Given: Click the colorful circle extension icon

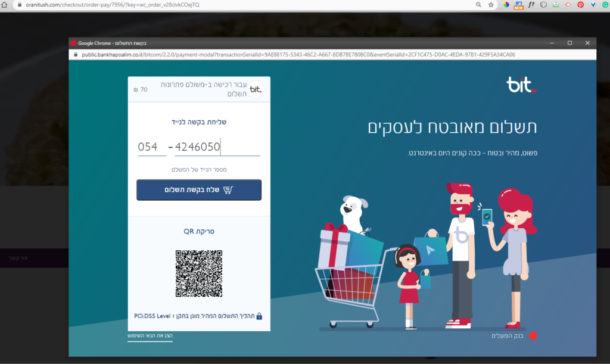Looking at the screenshot, I should [x=506, y=5].
